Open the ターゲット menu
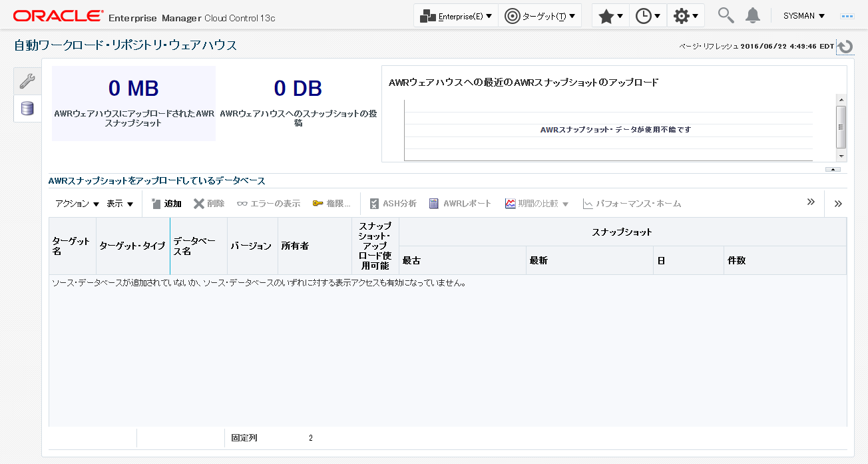 (540, 16)
